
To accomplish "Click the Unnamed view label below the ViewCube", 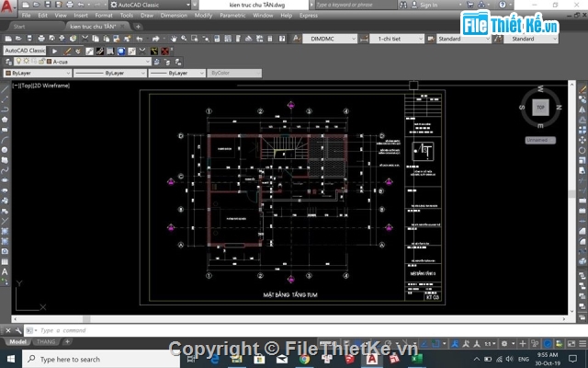I will pyautogui.click(x=540, y=140).
